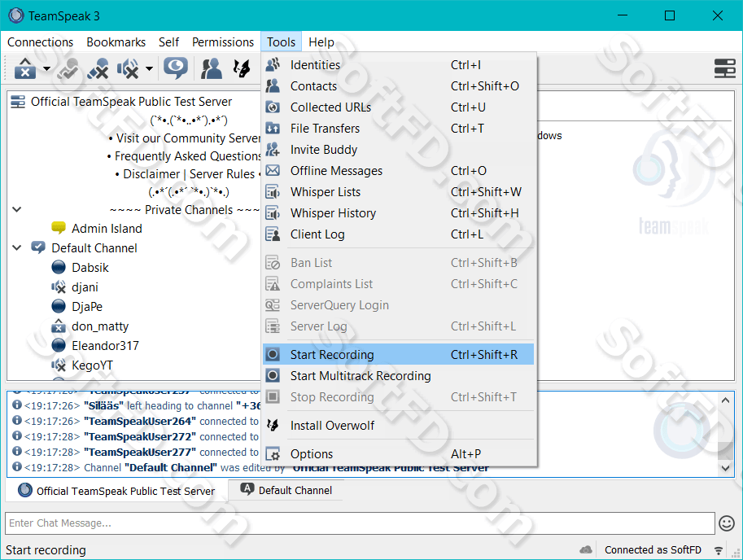
Task: Select the Official TeamSpeak Public Test Server tree root
Action: [x=131, y=102]
